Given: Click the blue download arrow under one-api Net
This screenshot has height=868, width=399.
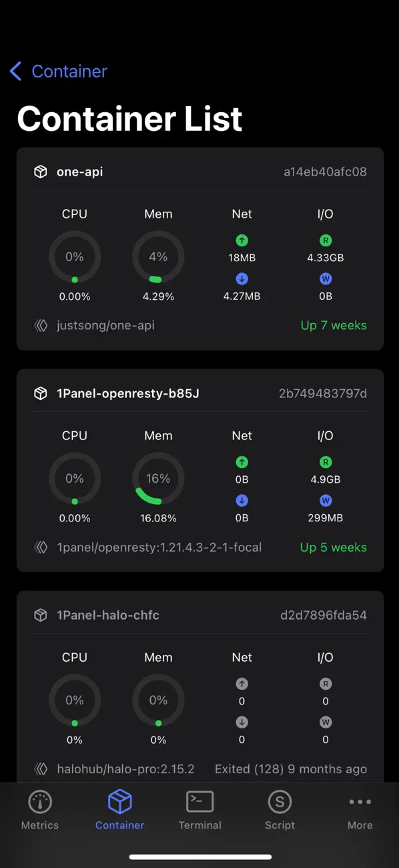Looking at the screenshot, I should point(242,278).
